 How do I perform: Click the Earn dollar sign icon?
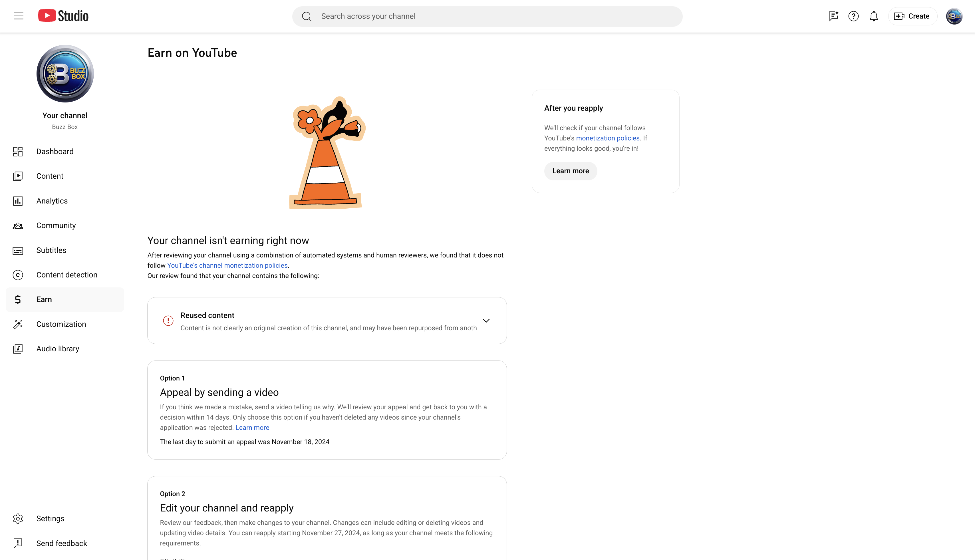coord(18,300)
